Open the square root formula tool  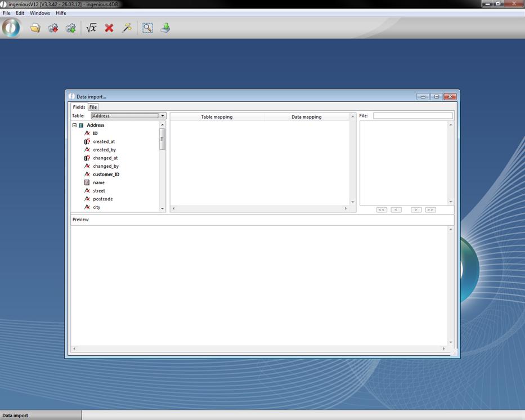pyautogui.click(x=91, y=28)
